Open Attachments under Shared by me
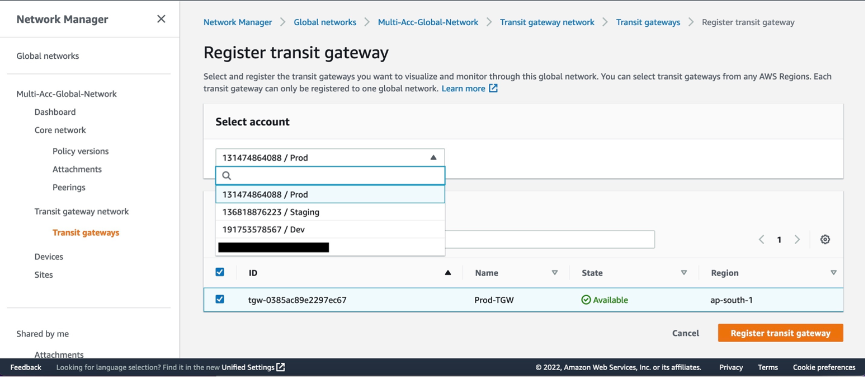Image resolution: width=868 pixels, height=378 pixels. pos(59,355)
